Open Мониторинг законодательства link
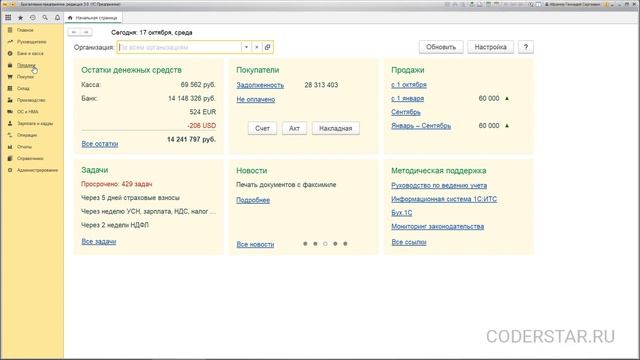This screenshot has width=640, height=360. click(438, 227)
